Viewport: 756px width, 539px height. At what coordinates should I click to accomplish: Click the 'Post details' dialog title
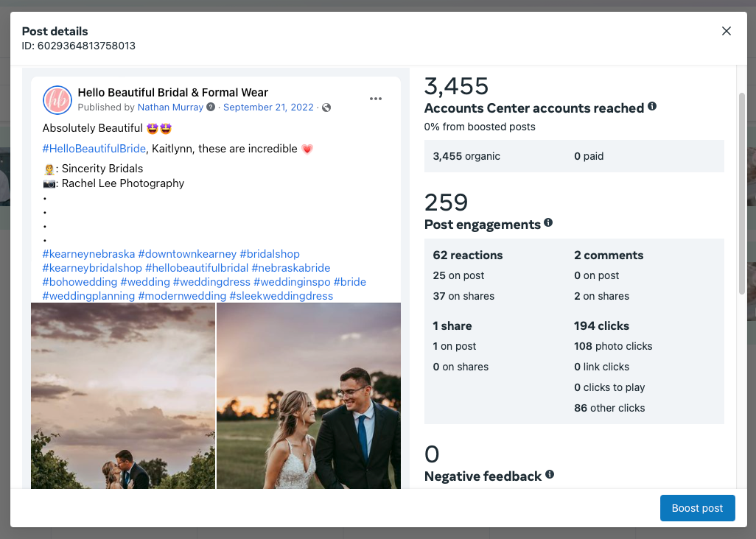[x=55, y=32]
